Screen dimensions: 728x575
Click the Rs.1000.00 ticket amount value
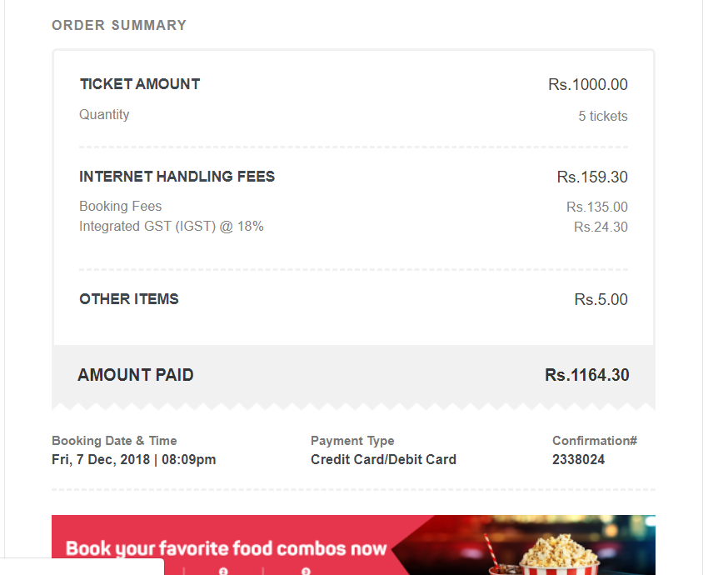coord(588,84)
